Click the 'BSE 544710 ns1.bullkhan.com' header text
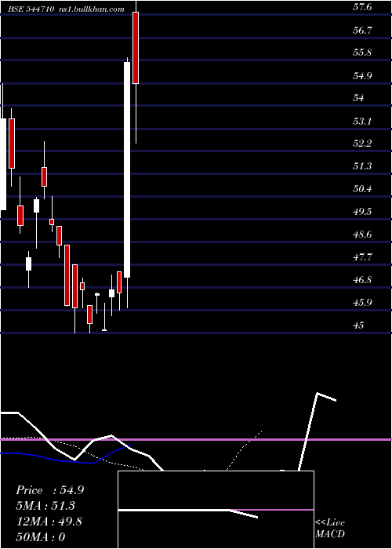392x549 pixels. pos(66,9)
